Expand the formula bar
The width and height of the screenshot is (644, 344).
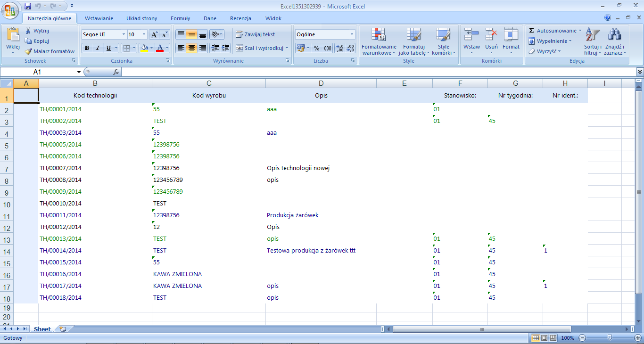click(640, 72)
